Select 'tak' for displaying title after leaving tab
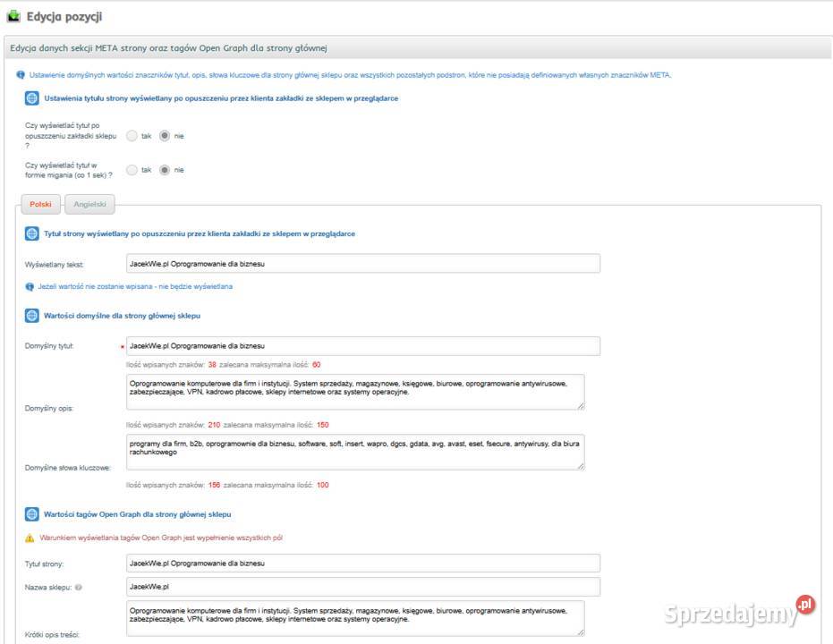 point(132,136)
